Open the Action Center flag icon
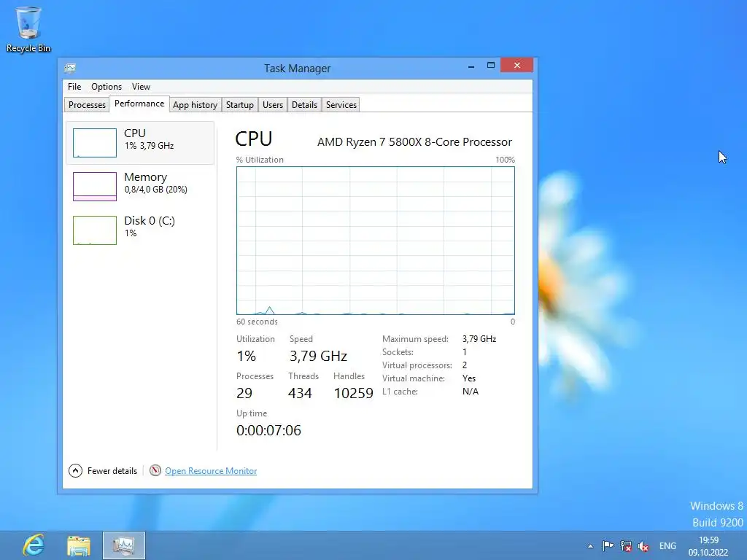Viewport: 747px width, 560px height. coord(608,545)
